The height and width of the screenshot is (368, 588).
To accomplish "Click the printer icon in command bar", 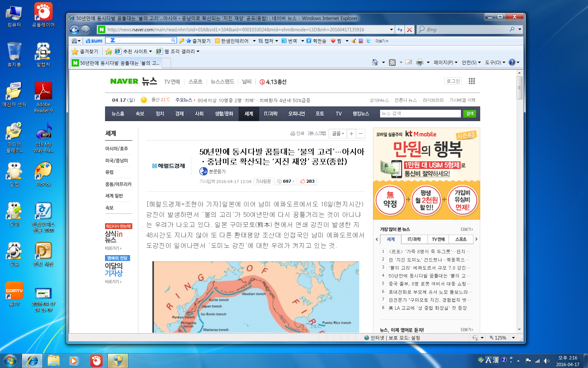I will point(420,62).
